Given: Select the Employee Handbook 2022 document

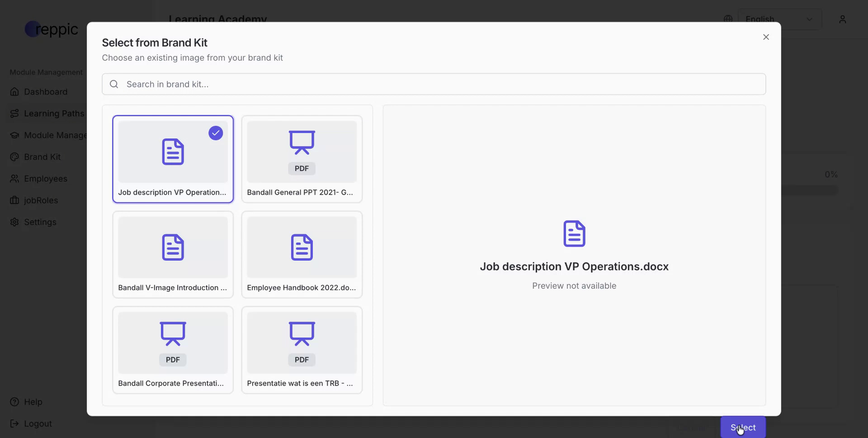Looking at the screenshot, I should 302,254.
